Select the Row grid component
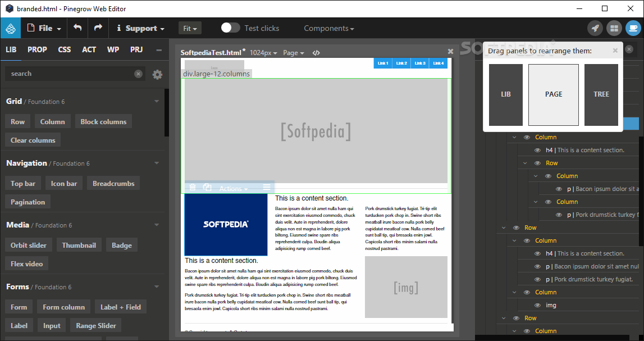 click(17, 121)
